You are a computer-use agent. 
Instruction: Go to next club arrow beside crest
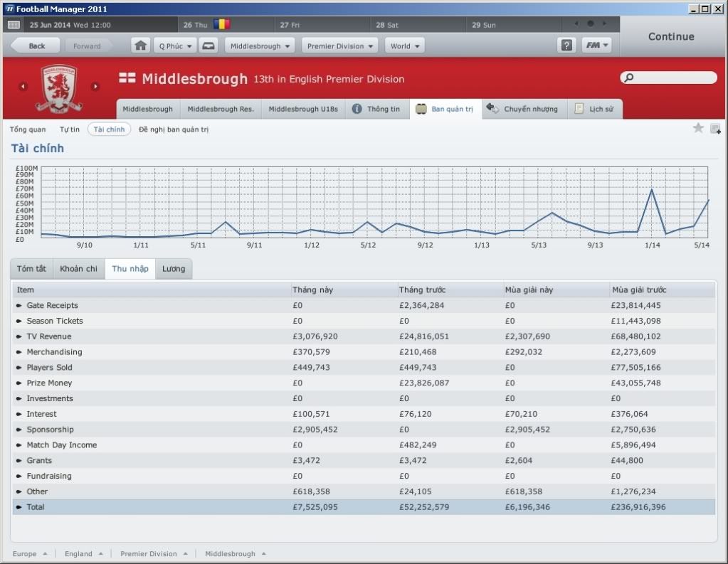pyautogui.click(x=95, y=86)
